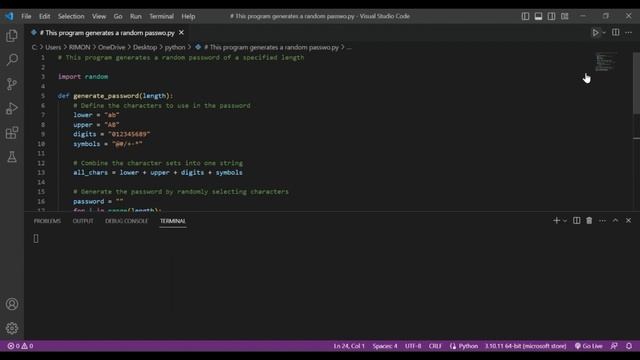Viewport: 640px width, 360px height.
Task: Open Source Control view
Action: pos(12,84)
